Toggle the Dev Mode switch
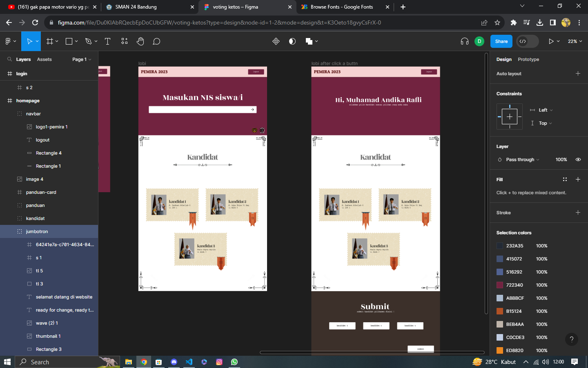The width and height of the screenshot is (588, 368). 528,41
